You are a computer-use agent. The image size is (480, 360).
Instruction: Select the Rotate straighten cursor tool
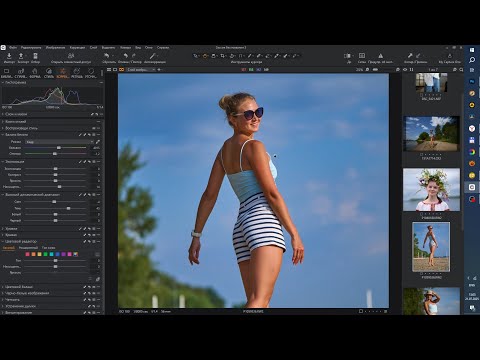232,56
